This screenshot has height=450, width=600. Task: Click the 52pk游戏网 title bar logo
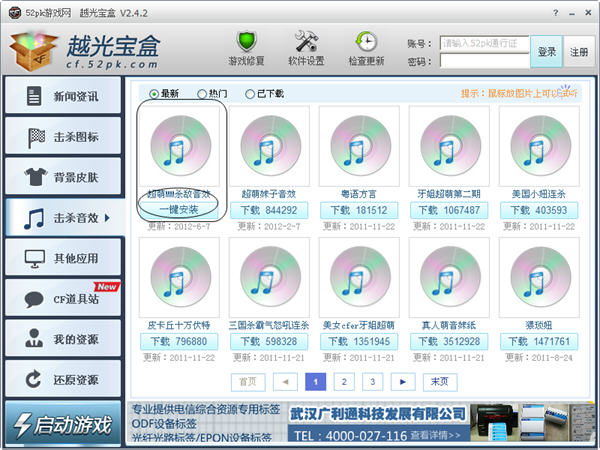click(15, 13)
